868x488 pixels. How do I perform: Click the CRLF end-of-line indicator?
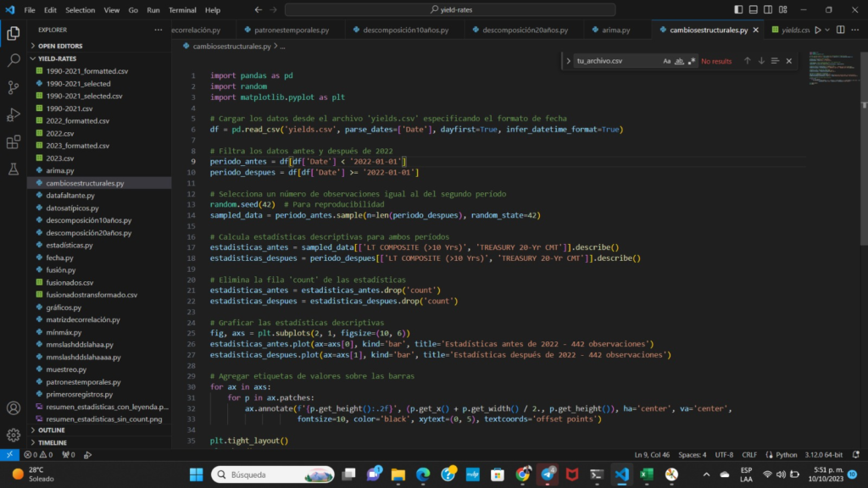pyautogui.click(x=749, y=455)
